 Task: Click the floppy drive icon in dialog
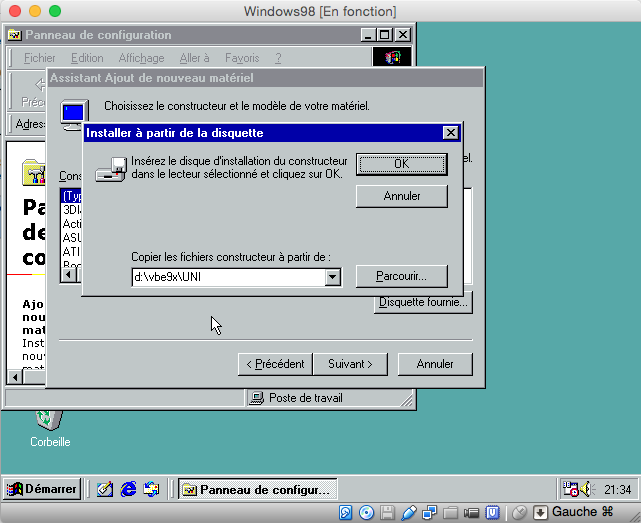click(x=111, y=169)
